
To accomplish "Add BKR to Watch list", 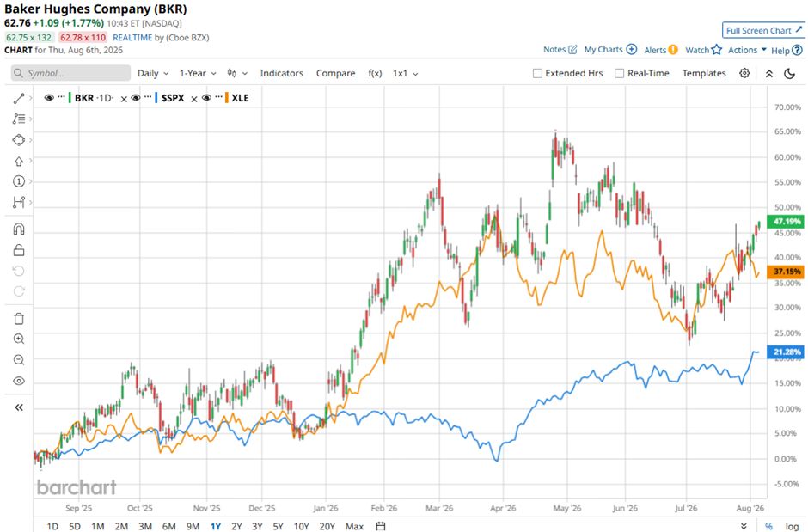I will click(x=703, y=50).
